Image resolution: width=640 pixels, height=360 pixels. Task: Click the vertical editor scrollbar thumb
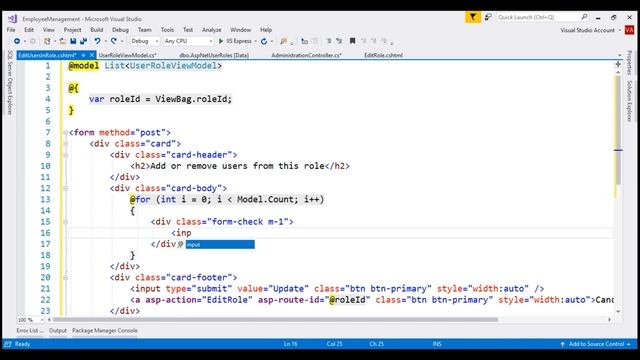tap(618, 131)
